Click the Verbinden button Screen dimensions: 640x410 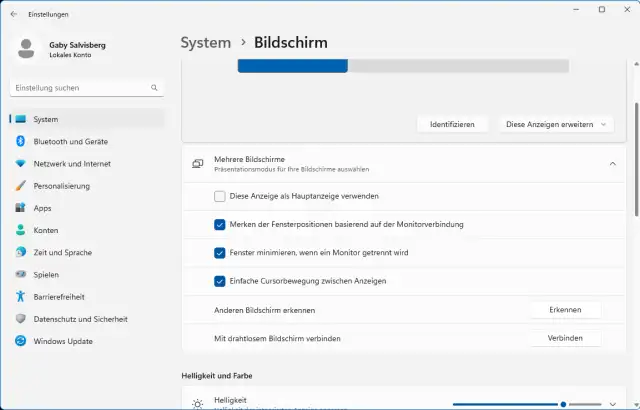tap(565, 339)
